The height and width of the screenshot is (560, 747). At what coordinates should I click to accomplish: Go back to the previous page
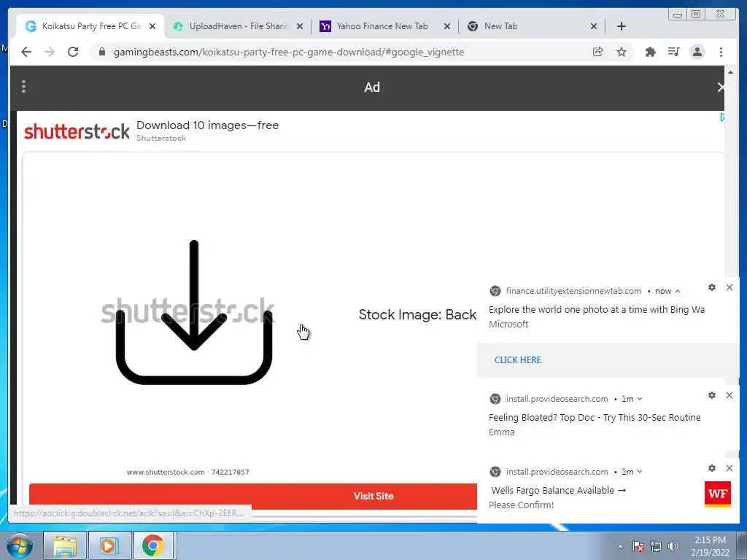pos(26,52)
